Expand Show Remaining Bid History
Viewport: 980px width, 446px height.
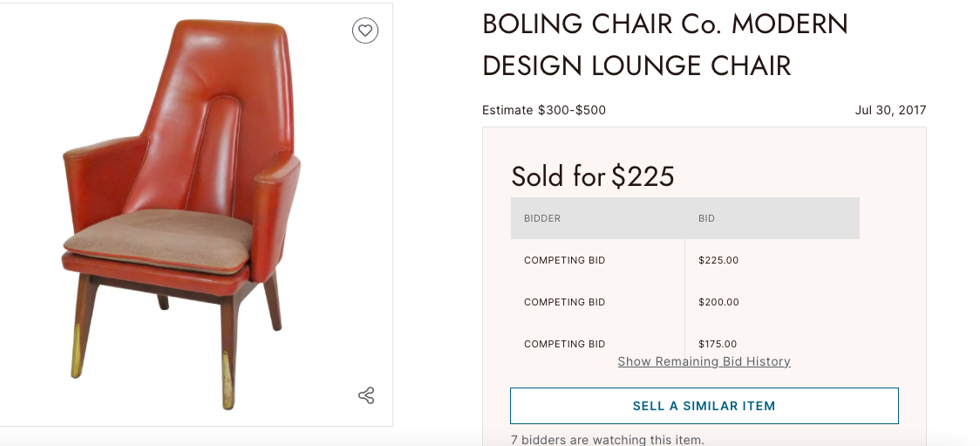704,361
